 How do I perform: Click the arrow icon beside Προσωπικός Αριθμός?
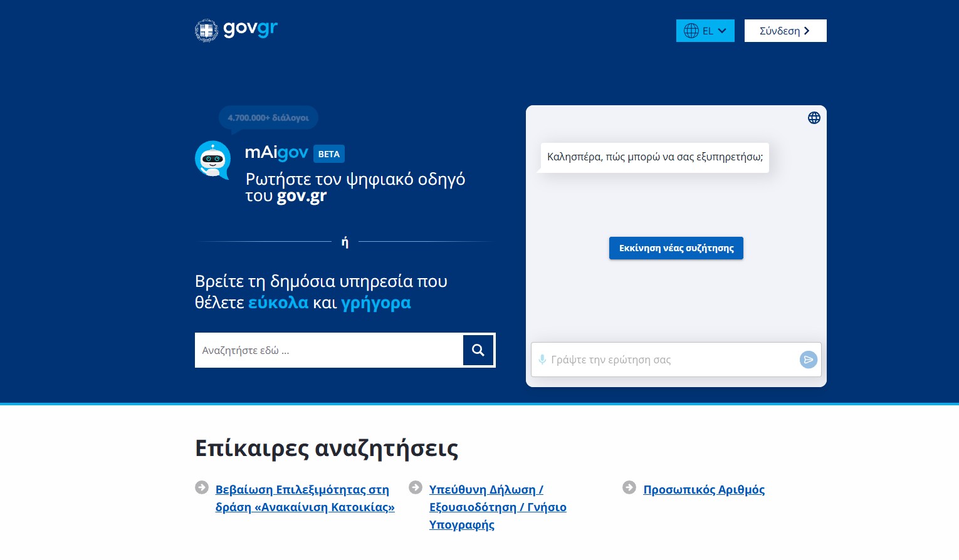click(629, 487)
